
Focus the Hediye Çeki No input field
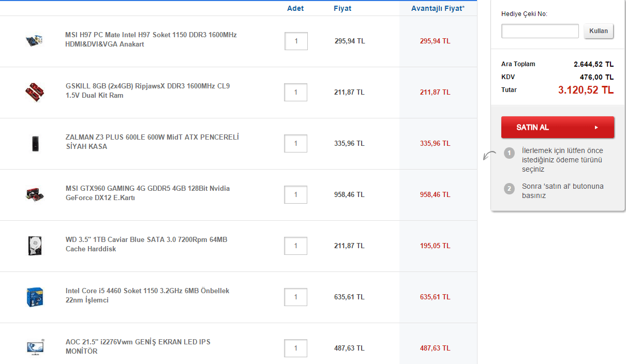pos(540,31)
